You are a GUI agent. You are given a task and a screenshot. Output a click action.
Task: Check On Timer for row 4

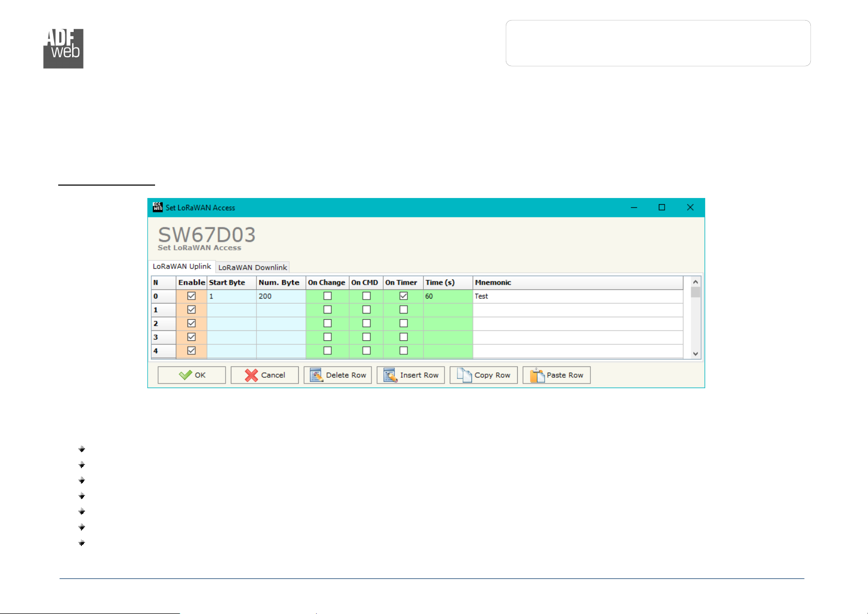coord(404,351)
